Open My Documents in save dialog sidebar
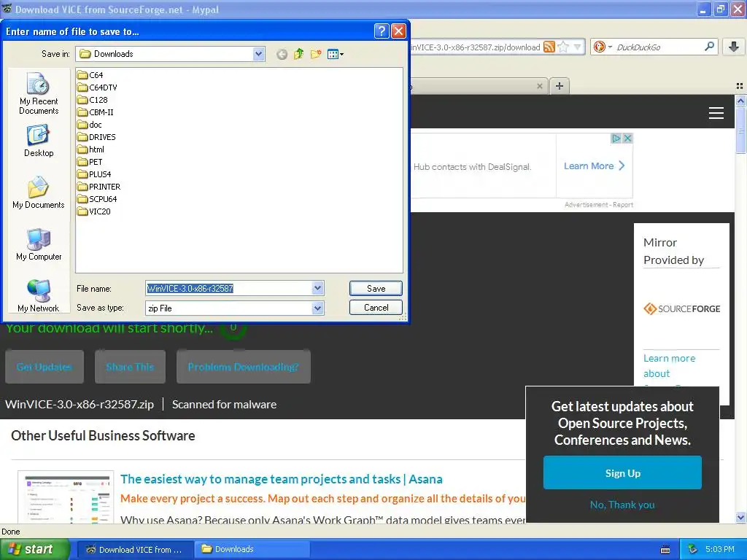The width and height of the screenshot is (747, 560). tap(39, 192)
